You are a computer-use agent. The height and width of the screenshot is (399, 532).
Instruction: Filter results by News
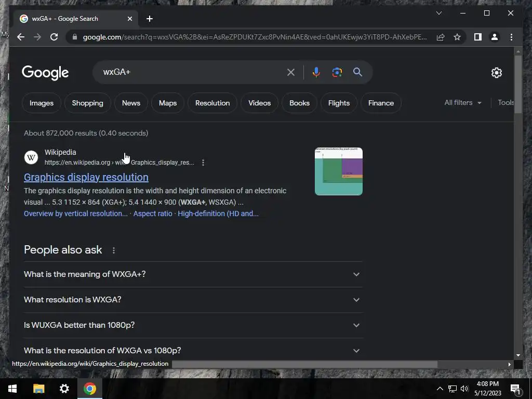(x=131, y=103)
